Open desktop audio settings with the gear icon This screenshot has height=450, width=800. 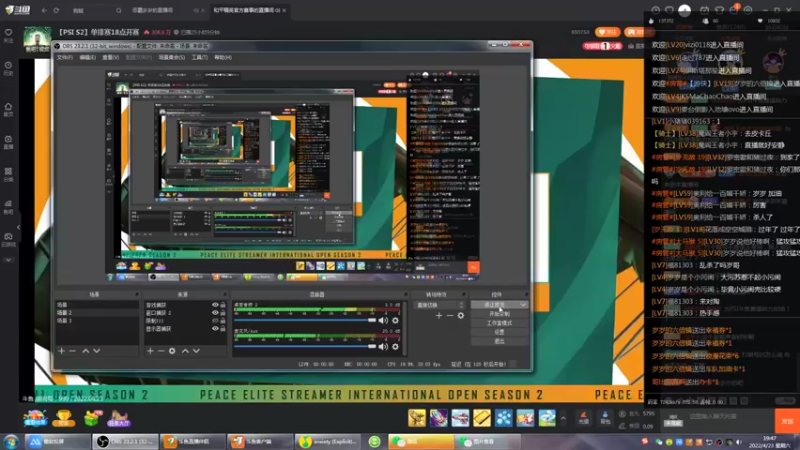(x=395, y=320)
